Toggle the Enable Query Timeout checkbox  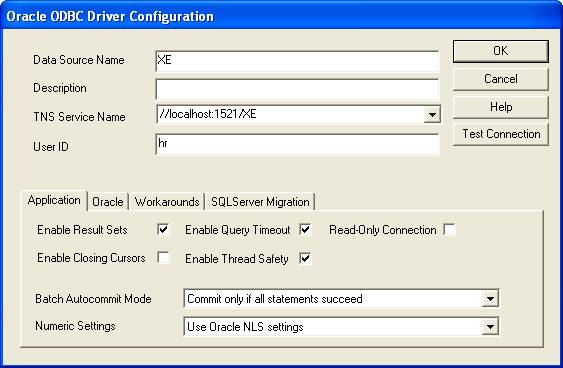coord(305,229)
